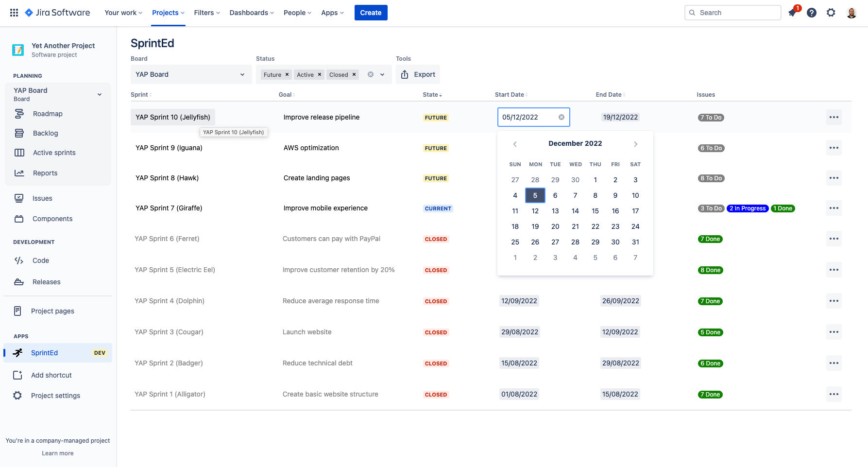Click the Create button
This screenshot has height=467, width=868.
[x=371, y=13]
